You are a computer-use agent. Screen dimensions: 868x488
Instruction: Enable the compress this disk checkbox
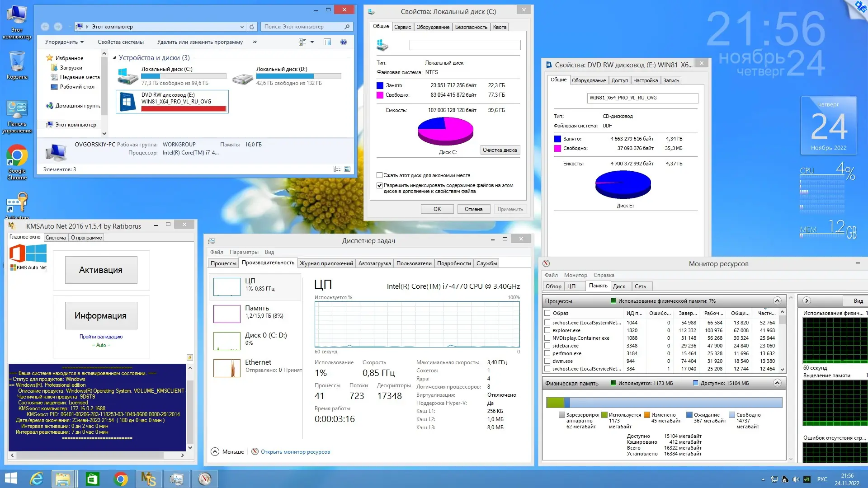[380, 175]
